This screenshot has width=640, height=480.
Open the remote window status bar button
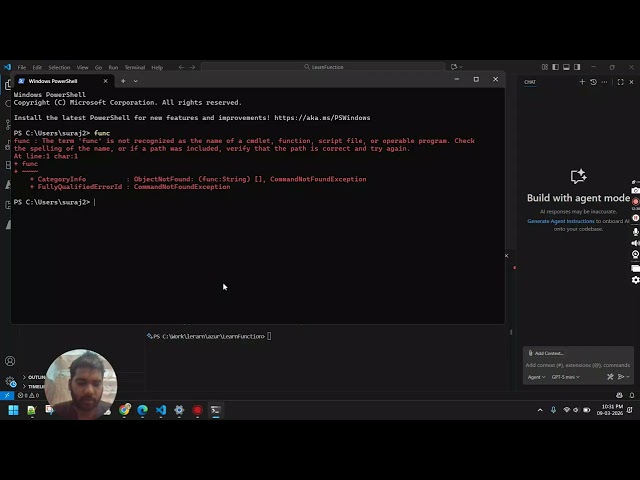7,395
